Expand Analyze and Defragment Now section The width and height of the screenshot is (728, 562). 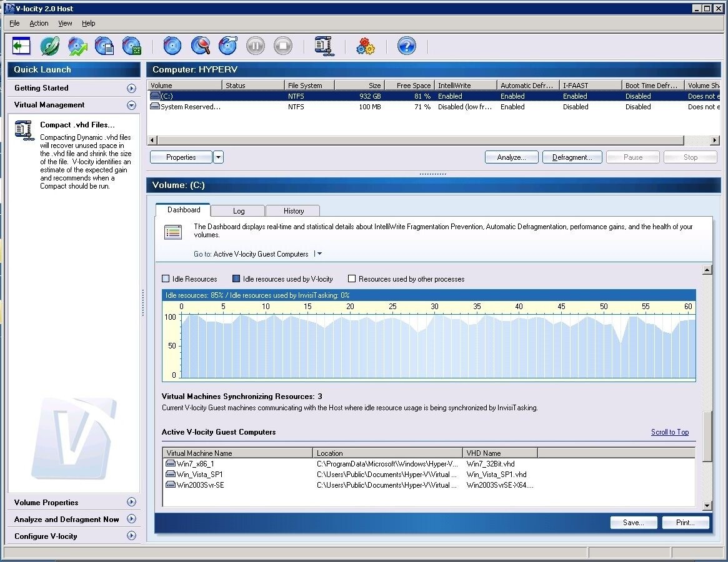click(131, 519)
